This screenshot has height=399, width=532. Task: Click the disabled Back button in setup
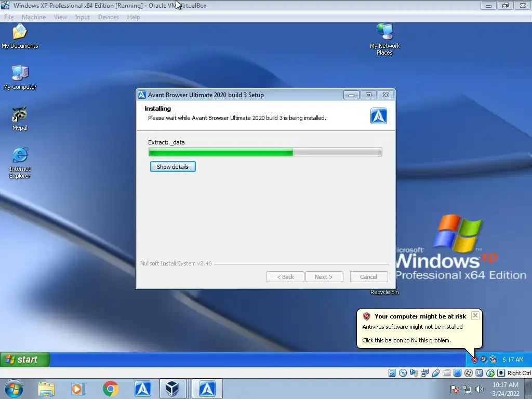coord(285,277)
